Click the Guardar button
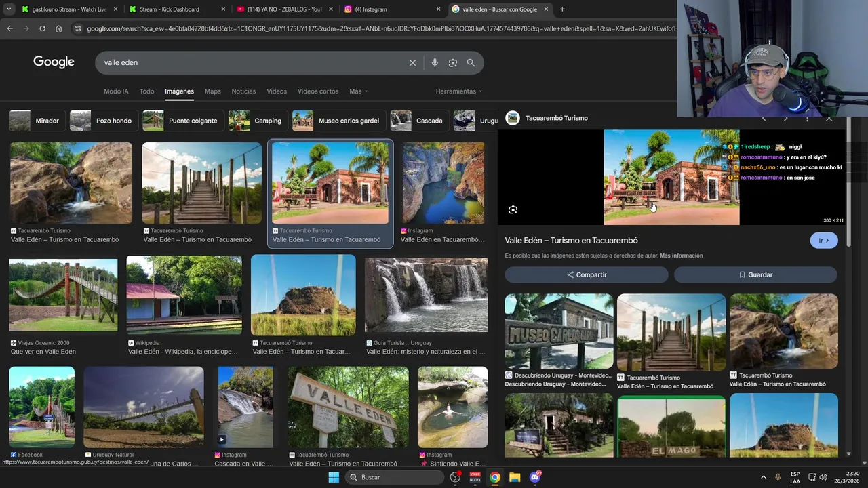The width and height of the screenshot is (868, 488). (755, 274)
